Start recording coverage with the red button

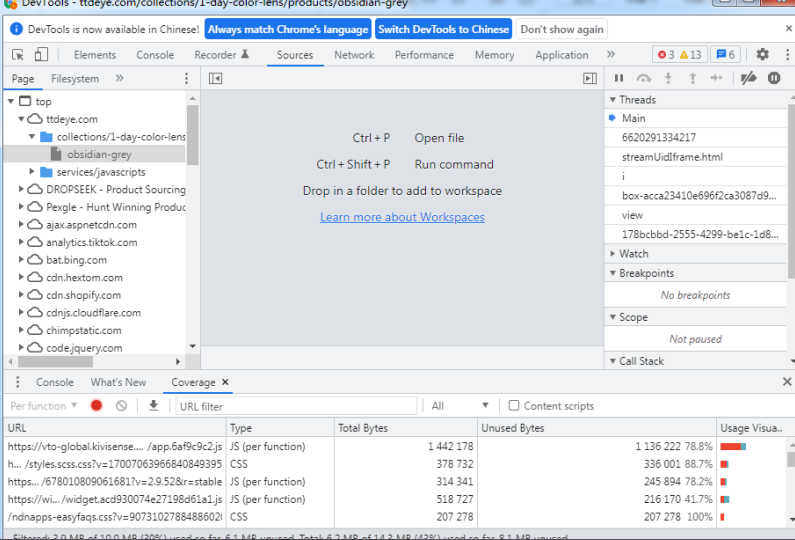(97, 406)
